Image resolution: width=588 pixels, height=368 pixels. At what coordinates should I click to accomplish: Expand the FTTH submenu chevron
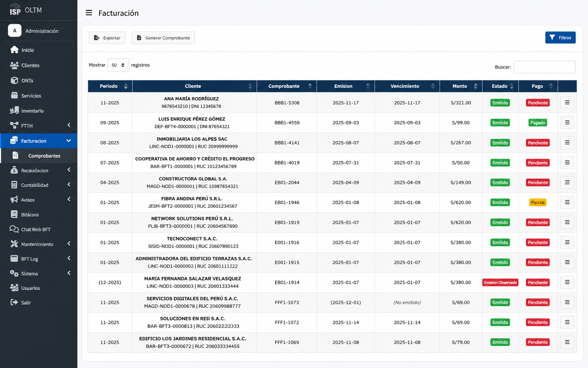coord(69,125)
